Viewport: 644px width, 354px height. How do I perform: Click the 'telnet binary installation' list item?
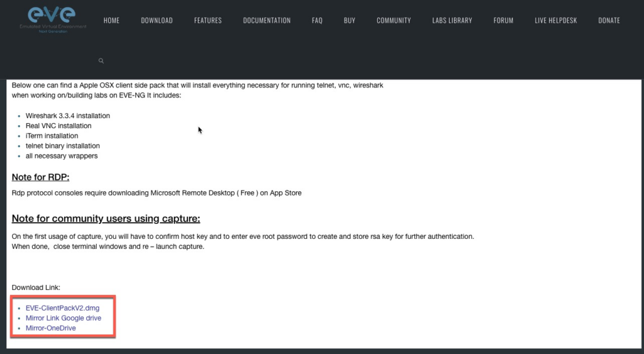point(62,146)
